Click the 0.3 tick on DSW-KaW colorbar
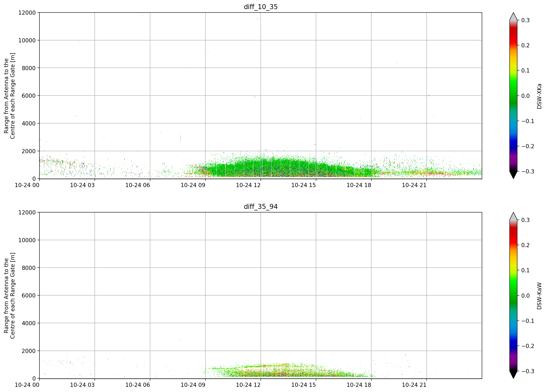This screenshot has width=546, height=392. [526, 220]
